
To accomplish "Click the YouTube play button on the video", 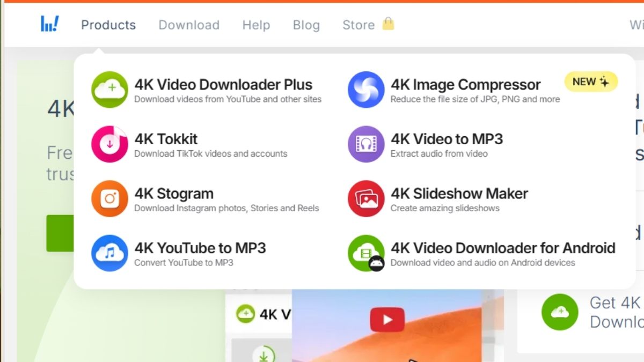I will click(x=387, y=320).
